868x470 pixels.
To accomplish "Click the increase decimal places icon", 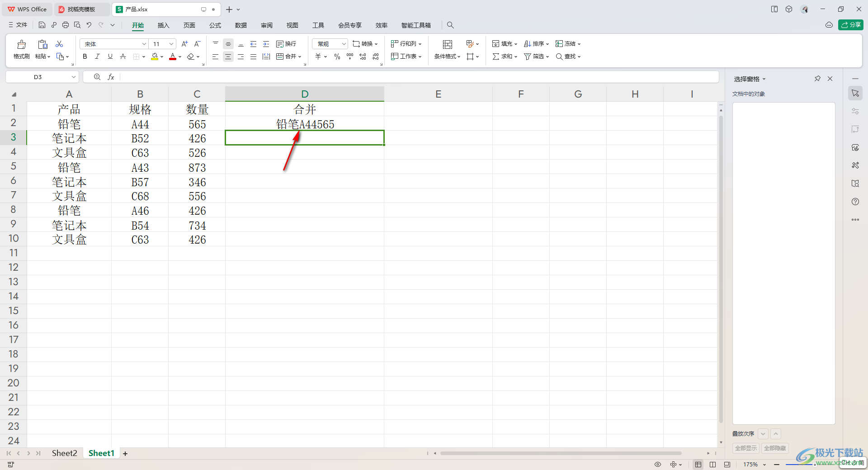I will 363,56.
